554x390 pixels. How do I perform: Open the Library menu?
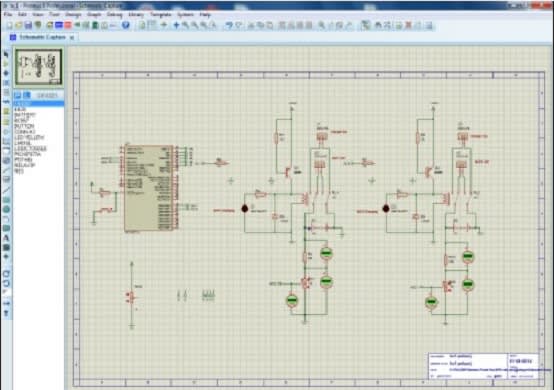[136, 14]
